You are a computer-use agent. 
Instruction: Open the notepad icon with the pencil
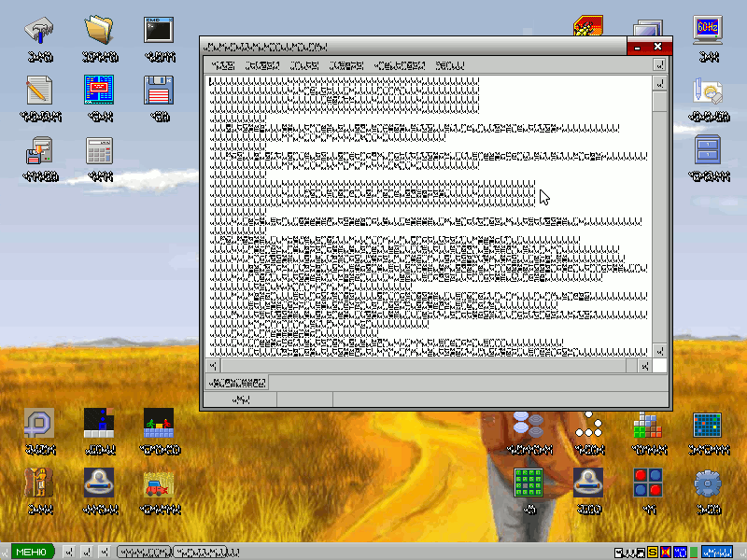(x=39, y=89)
